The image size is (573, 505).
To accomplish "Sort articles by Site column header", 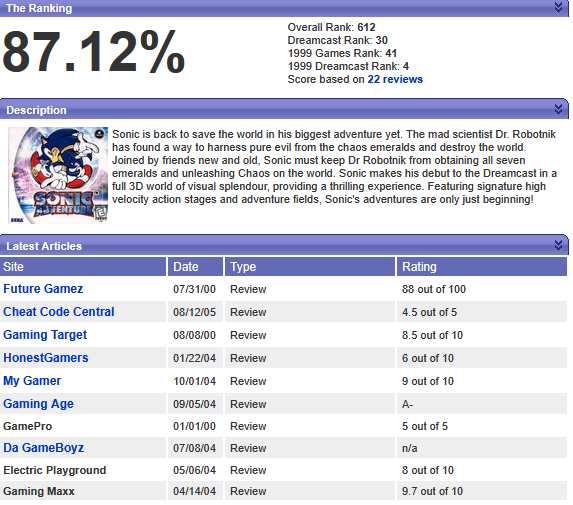I will [x=83, y=266].
